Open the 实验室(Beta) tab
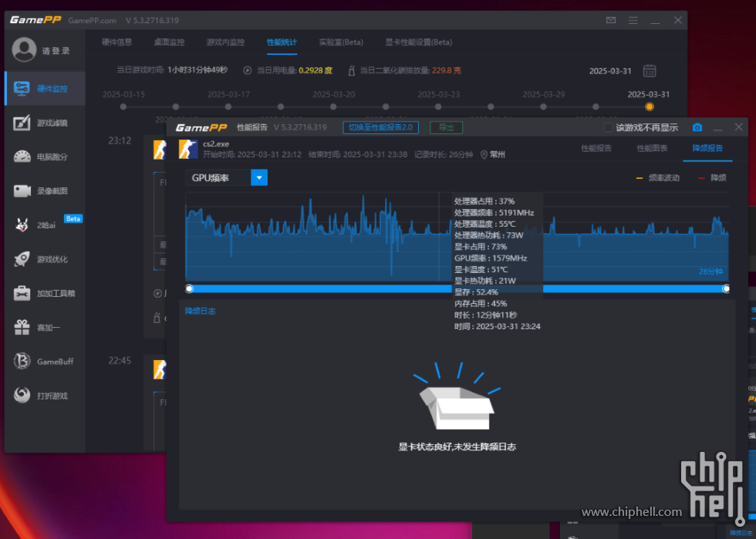 pyautogui.click(x=341, y=42)
